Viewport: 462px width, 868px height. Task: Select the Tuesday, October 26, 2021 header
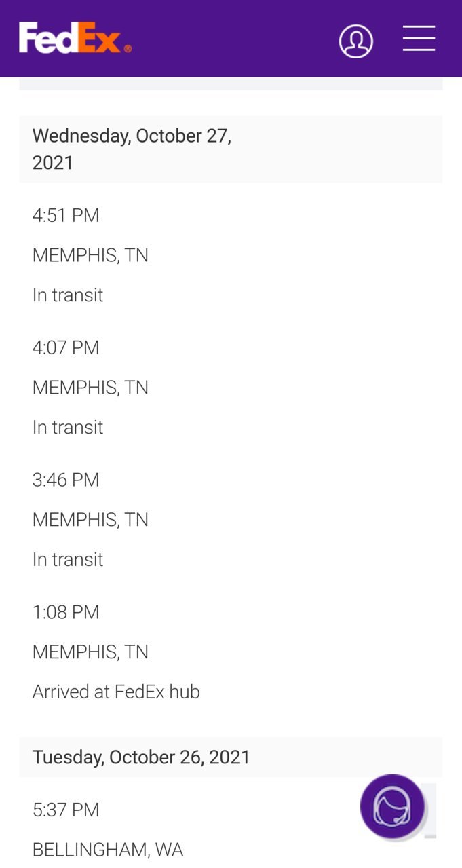tap(231, 757)
